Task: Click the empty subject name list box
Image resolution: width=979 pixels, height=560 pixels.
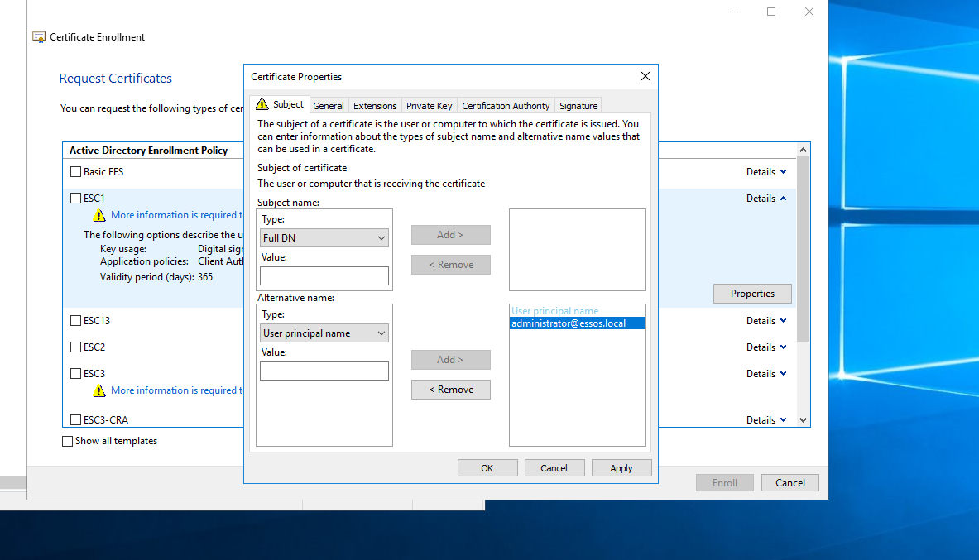Action: (578, 250)
